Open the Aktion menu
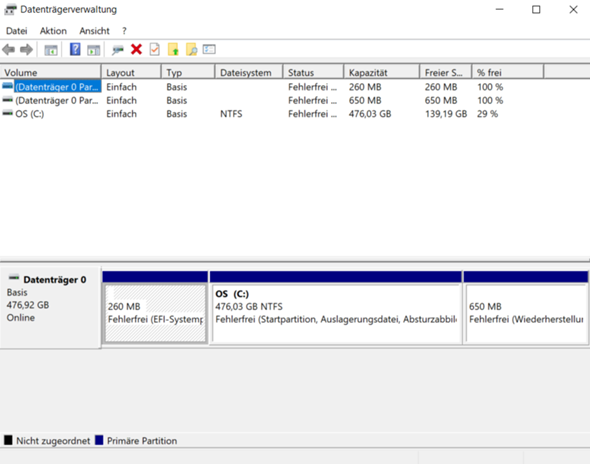The image size is (590, 464). pyautogui.click(x=53, y=31)
